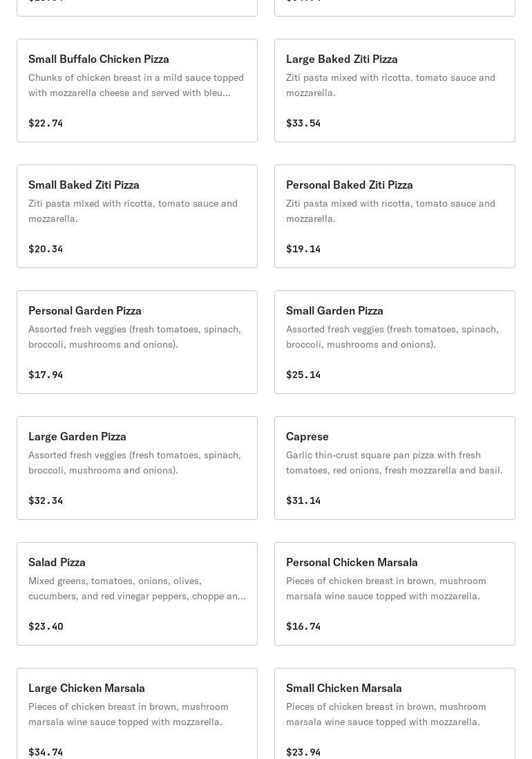Click the $31.14 Caprese price

[303, 500]
